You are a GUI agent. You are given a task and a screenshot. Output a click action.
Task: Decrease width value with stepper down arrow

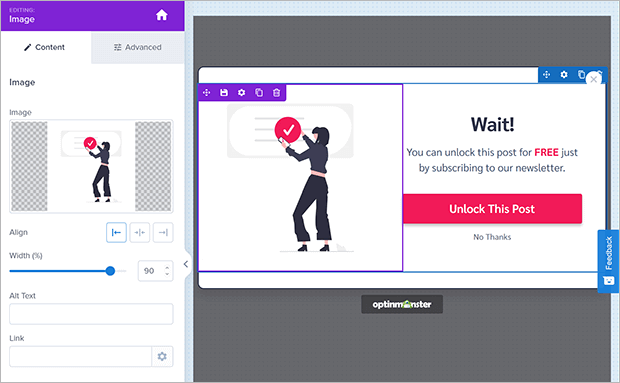(167, 274)
